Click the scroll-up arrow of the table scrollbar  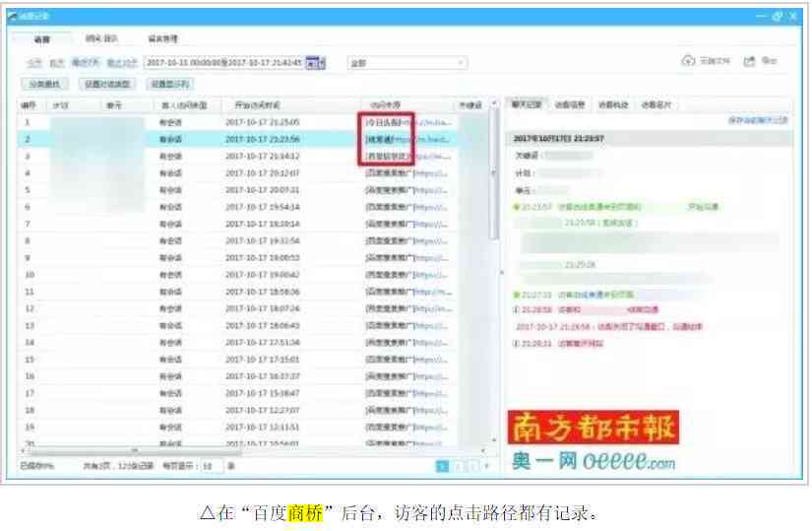pyautogui.click(x=493, y=102)
